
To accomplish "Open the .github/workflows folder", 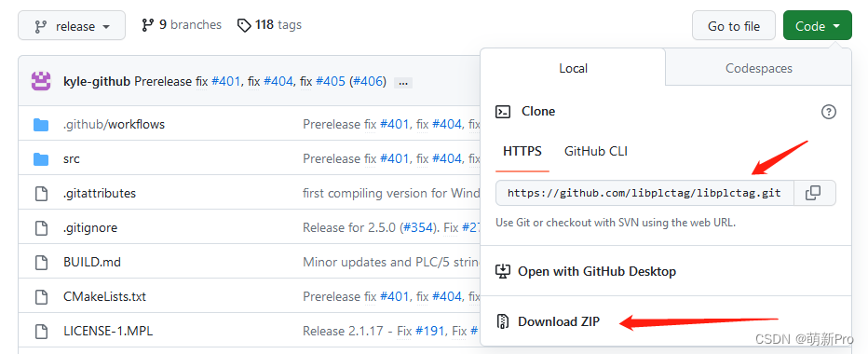I will (114, 124).
